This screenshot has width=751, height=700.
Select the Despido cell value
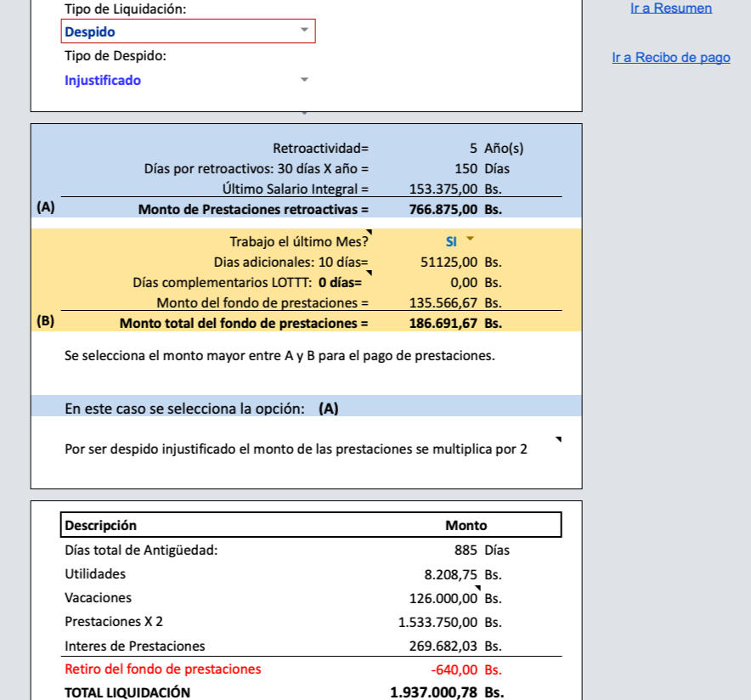[90, 32]
